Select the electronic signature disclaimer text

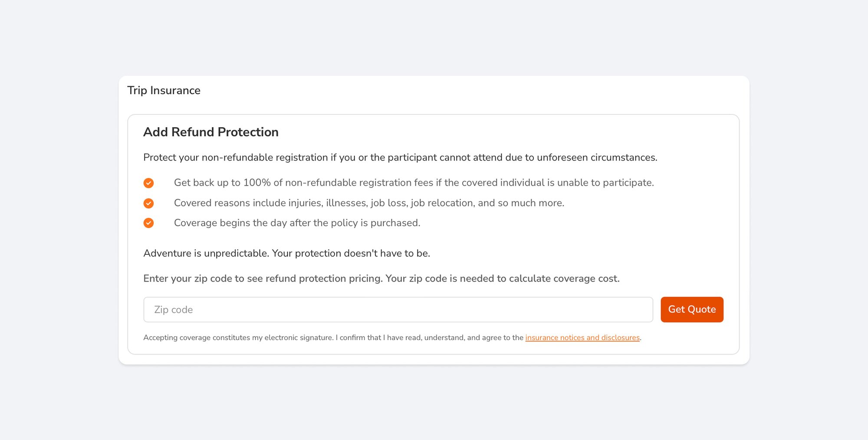point(333,337)
